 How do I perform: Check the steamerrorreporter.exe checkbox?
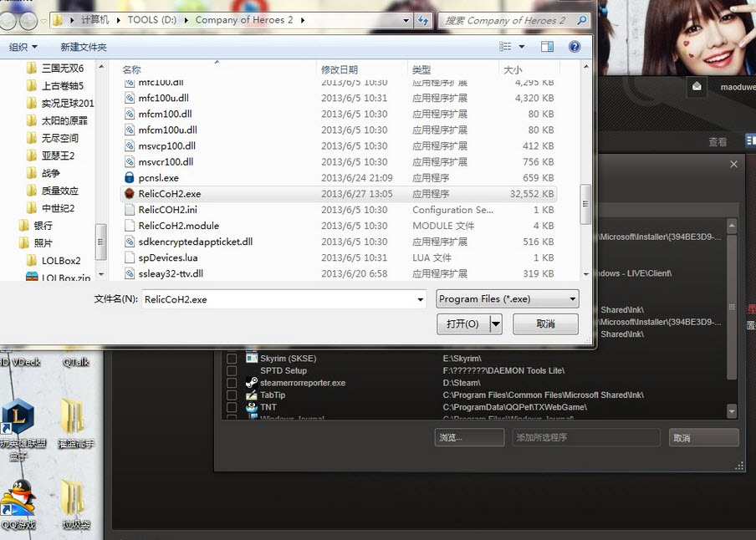pos(232,383)
